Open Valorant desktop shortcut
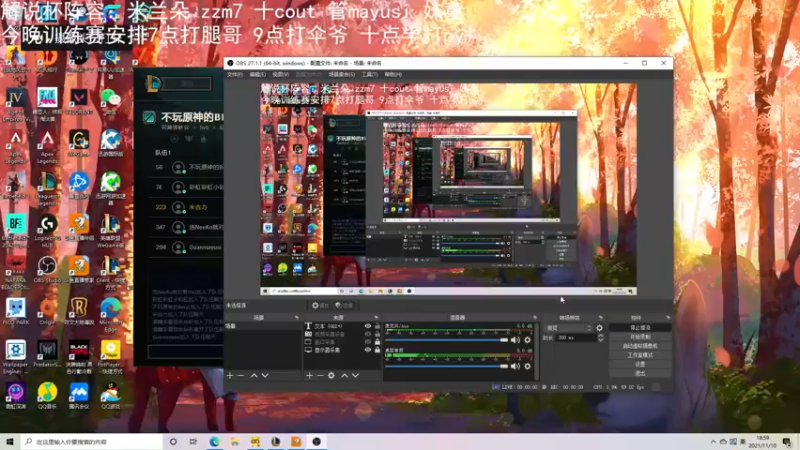This screenshot has height=450, width=800. click(79, 101)
